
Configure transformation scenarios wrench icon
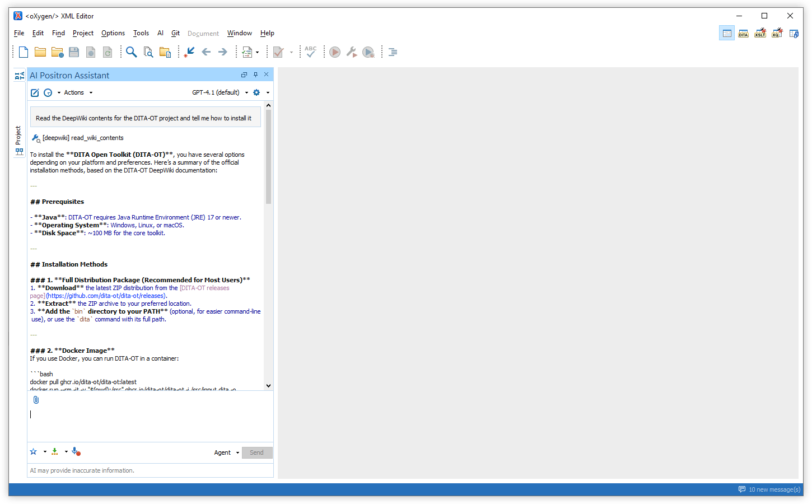coord(352,52)
